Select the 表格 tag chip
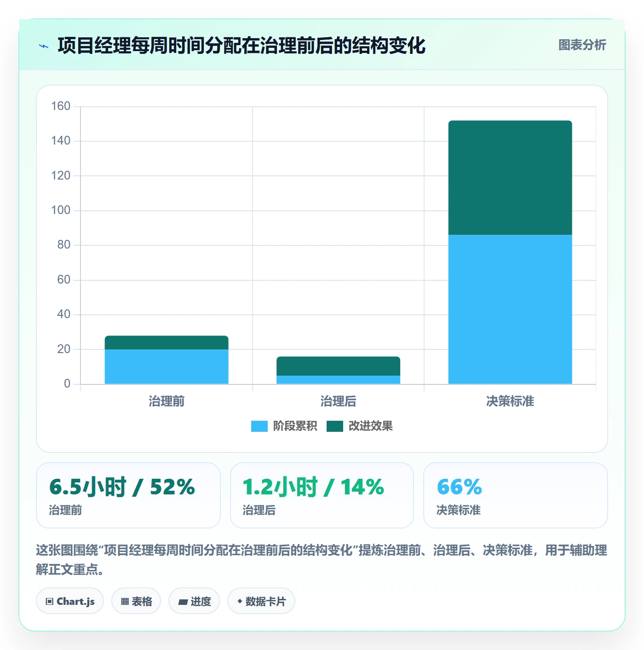Viewport: 644px width, 650px height. point(136,601)
